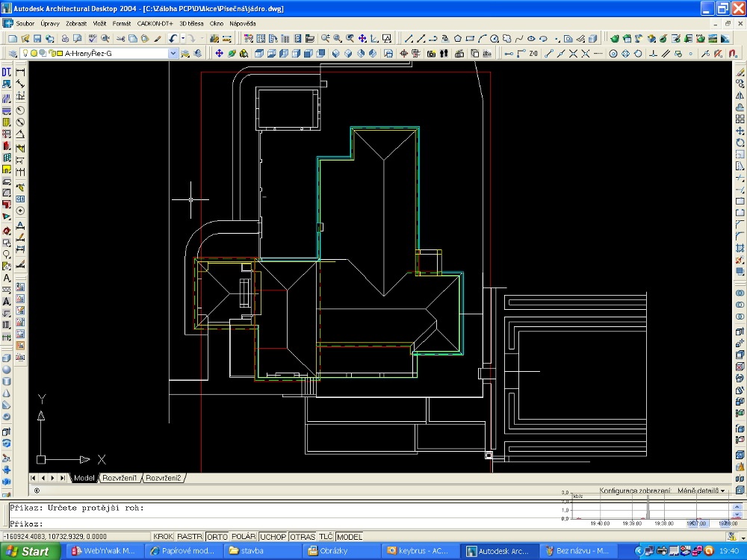Expand the Méně detailů dropdown

[701, 491]
